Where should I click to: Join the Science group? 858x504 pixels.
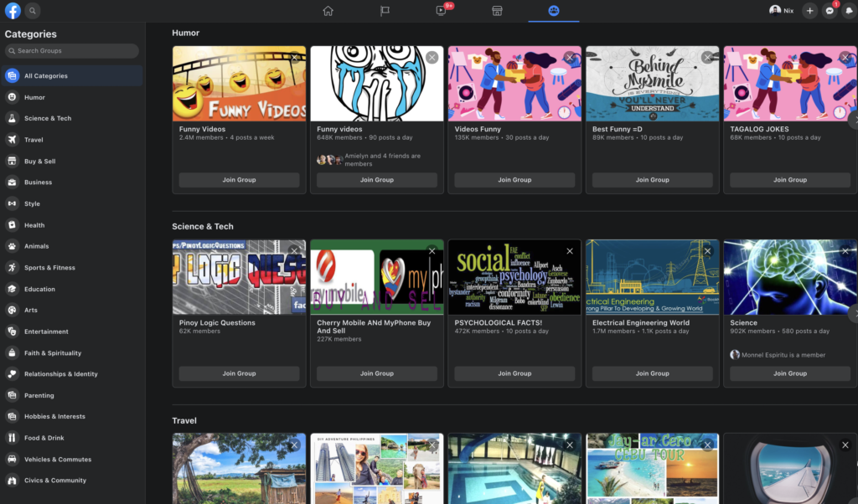click(x=790, y=373)
